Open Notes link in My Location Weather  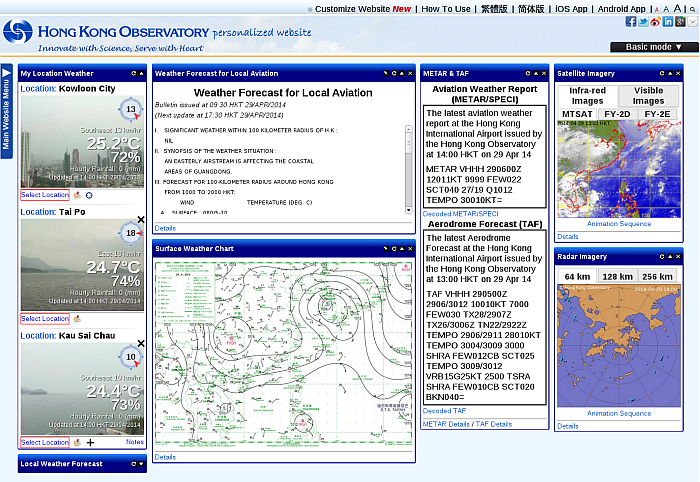click(x=135, y=442)
